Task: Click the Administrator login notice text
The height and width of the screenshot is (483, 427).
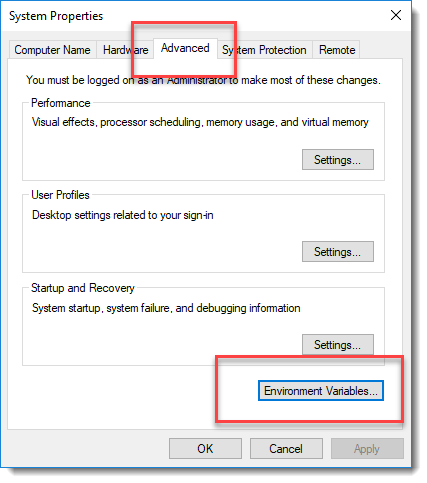Action: 203,80
